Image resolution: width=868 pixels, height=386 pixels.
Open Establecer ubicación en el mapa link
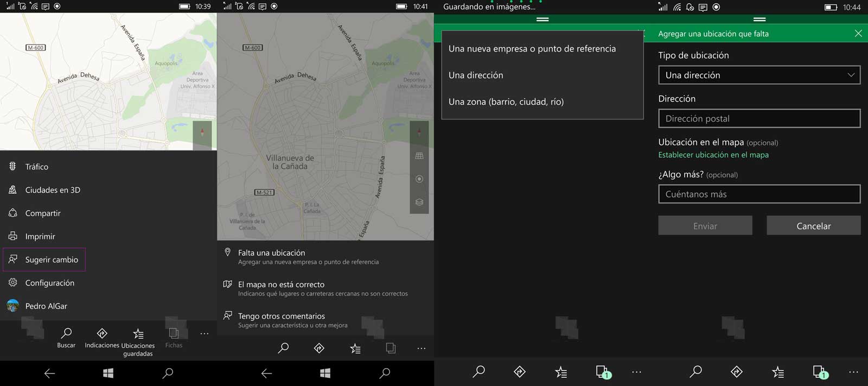[x=713, y=155]
